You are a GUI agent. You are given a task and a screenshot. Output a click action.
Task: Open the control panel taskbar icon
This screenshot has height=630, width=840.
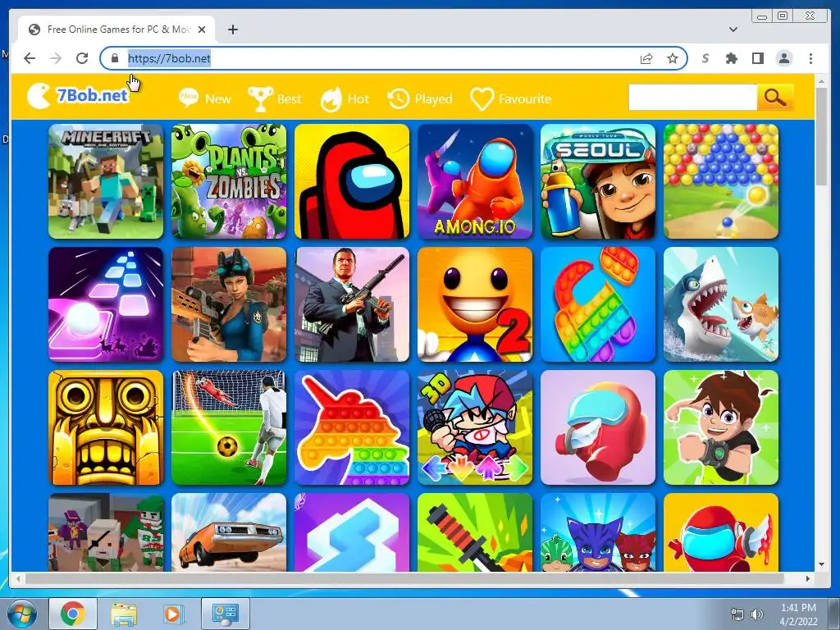(x=226, y=614)
